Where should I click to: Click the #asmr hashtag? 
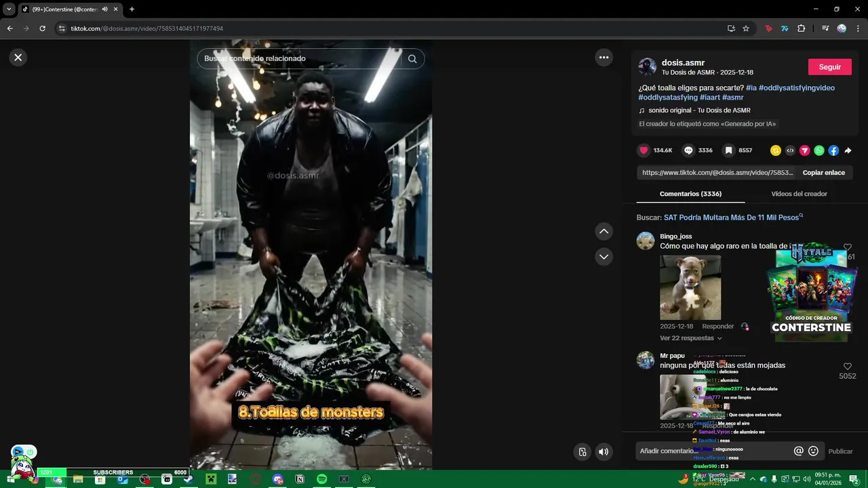point(732,98)
